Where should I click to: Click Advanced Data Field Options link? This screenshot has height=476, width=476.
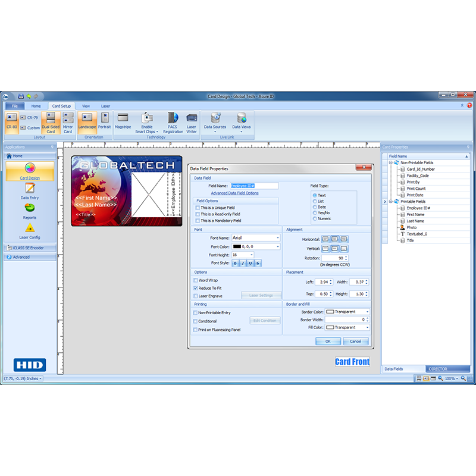(x=234, y=193)
